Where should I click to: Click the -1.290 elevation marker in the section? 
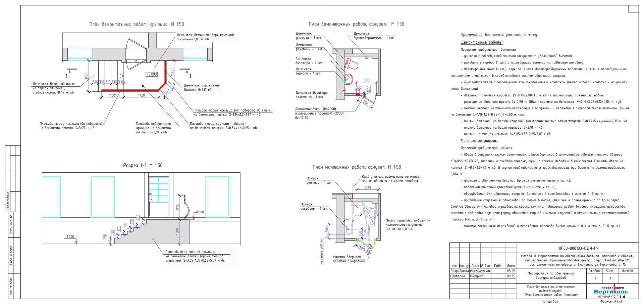point(70,237)
